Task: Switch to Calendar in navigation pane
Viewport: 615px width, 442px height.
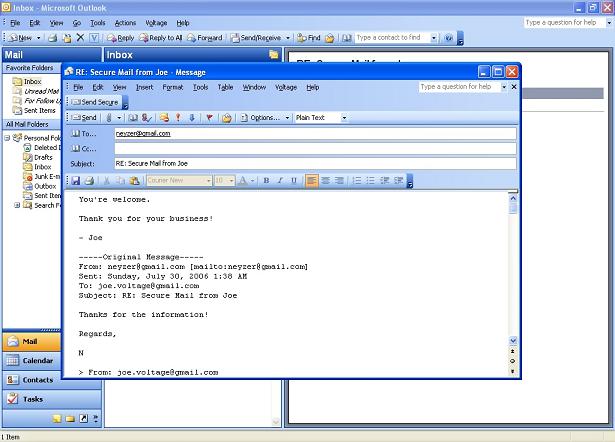Action: pyautogui.click(x=31, y=360)
